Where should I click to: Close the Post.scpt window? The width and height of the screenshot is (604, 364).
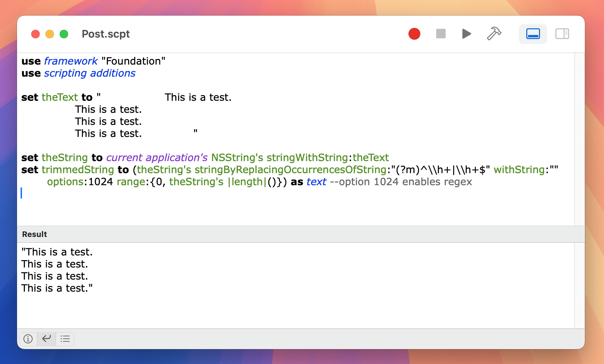coord(35,34)
